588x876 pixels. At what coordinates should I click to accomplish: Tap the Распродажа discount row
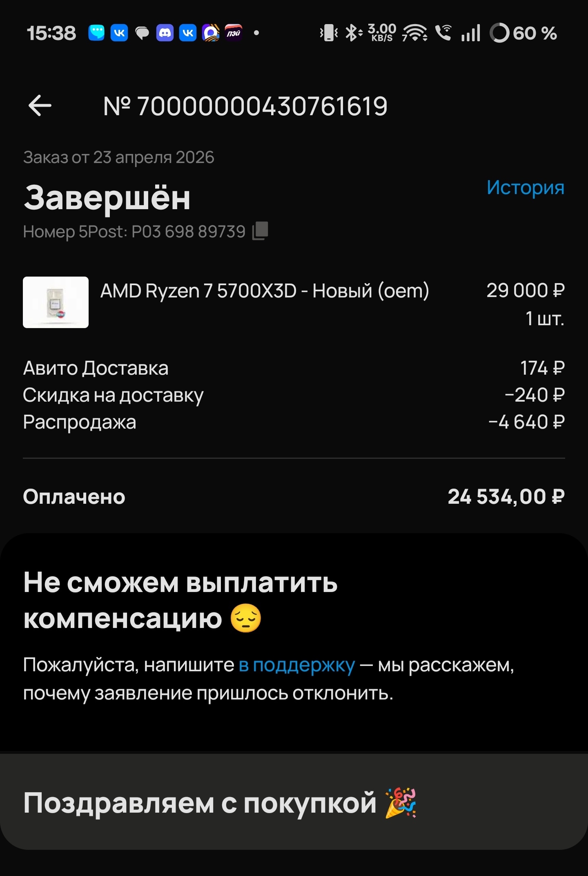click(x=294, y=422)
